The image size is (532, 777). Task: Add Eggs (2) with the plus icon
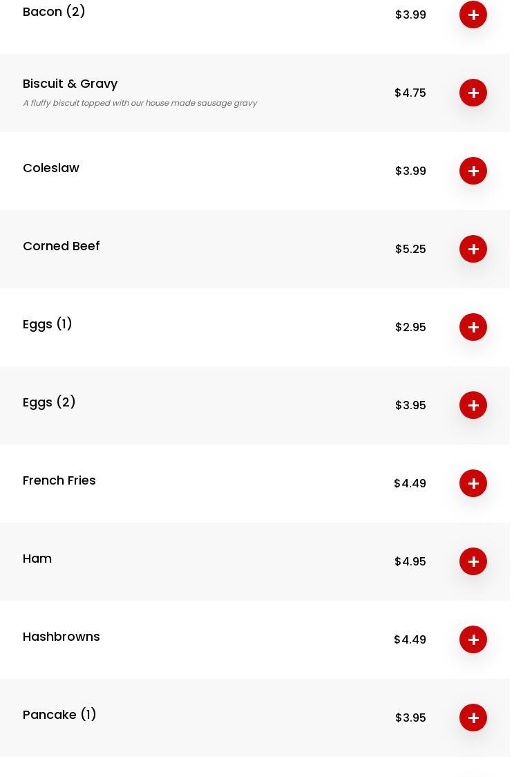click(473, 405)
